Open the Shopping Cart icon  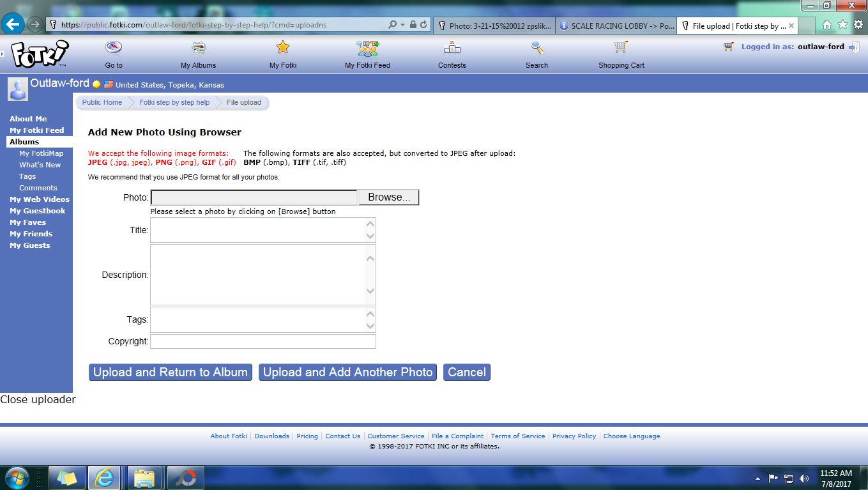(621, 48)
